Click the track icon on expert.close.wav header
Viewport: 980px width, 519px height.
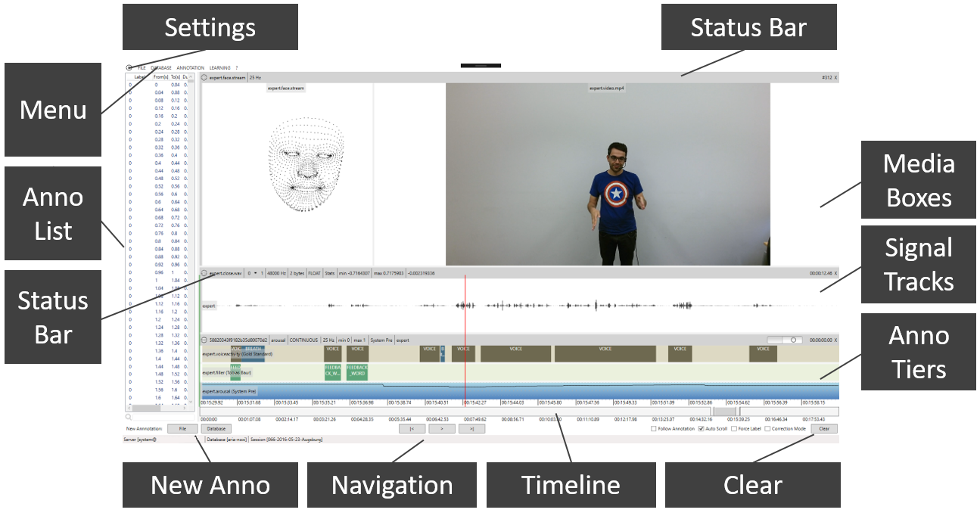(x=205, y=272)
